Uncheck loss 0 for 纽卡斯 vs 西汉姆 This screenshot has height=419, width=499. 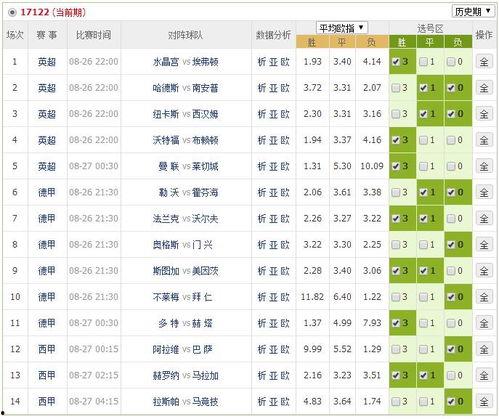point(451,114)
